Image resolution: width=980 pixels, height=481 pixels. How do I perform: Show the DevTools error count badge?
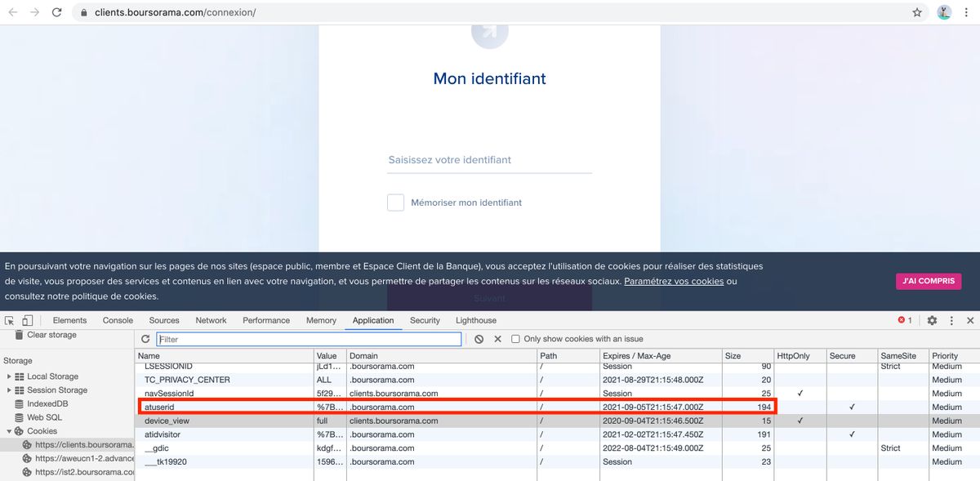905,321
